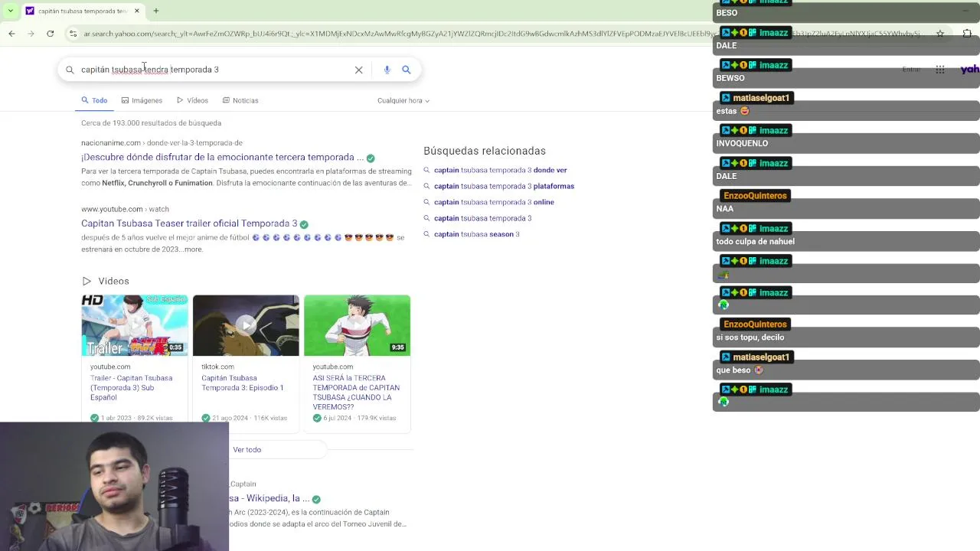Image resolution: width=980 pixels, height=551 pixels.
Task: Click the Ver todo videos button
Action: (x=247, y=450)
